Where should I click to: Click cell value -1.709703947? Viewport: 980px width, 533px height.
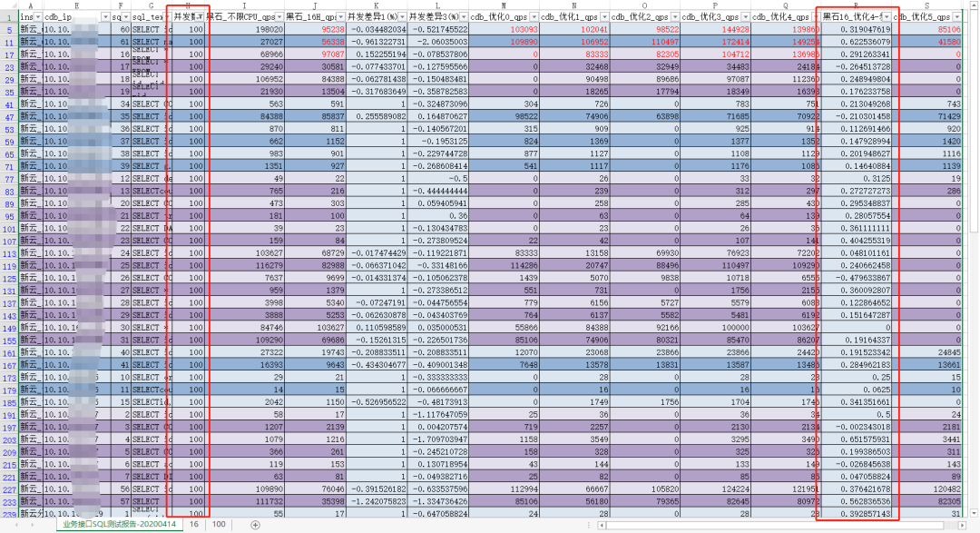[438, 439]
